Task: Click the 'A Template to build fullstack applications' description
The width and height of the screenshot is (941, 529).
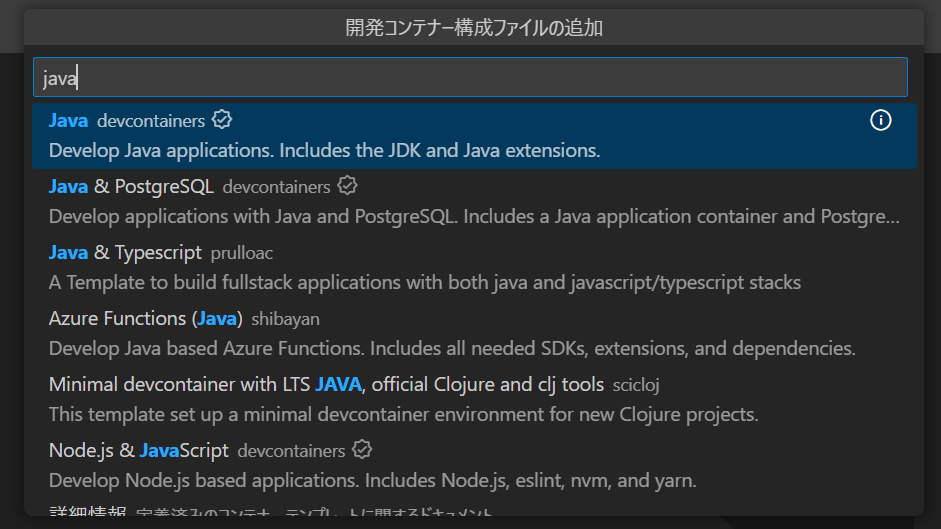Action: point(425,283)
